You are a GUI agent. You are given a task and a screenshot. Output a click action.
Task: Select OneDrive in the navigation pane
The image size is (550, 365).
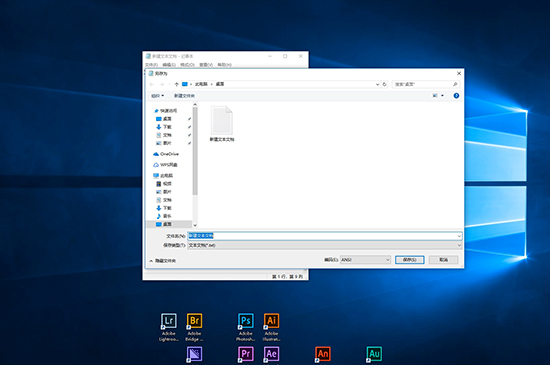pos(166,154)
